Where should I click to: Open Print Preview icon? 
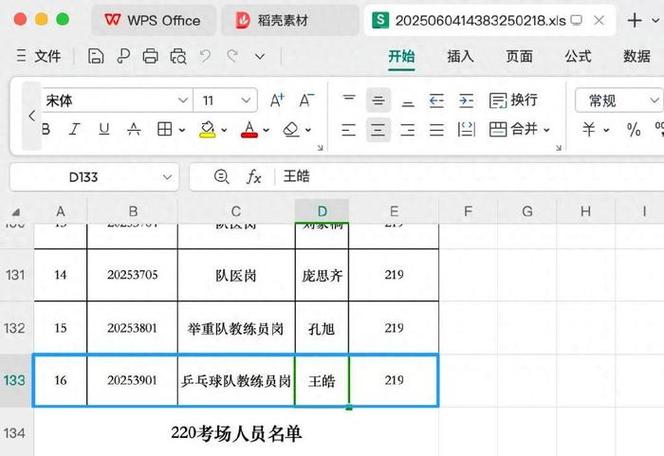[178, 56]
